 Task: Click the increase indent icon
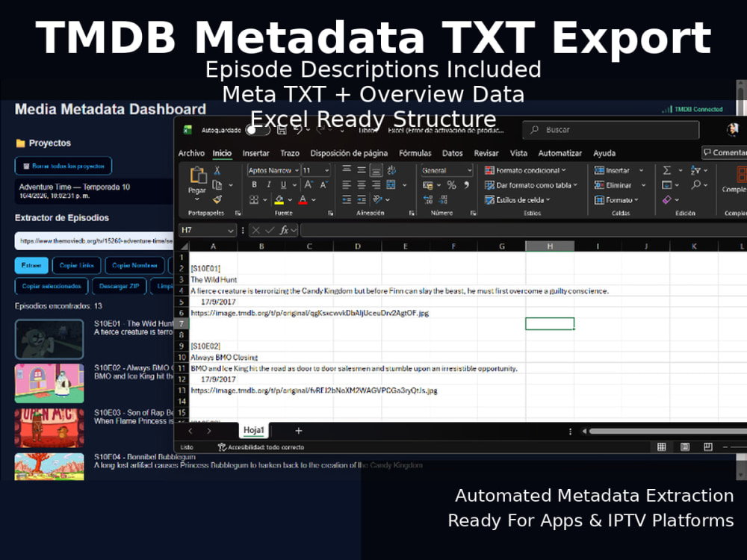click(362, 199)
